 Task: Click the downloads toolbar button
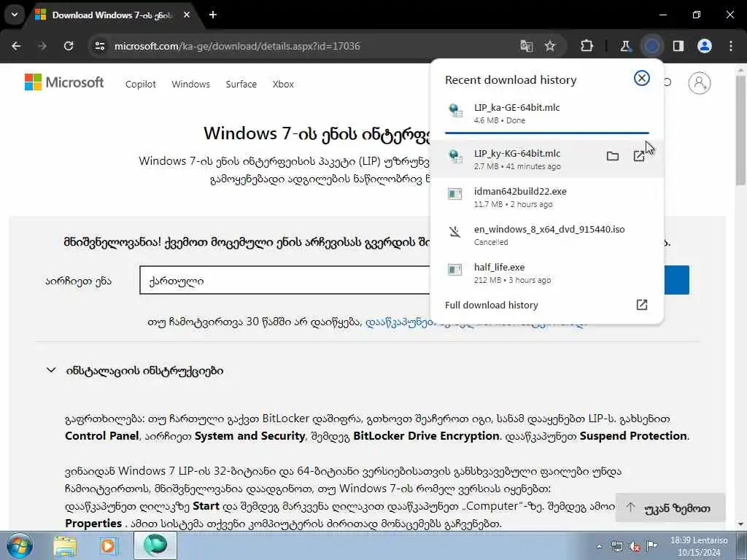[x=651, y=46]
